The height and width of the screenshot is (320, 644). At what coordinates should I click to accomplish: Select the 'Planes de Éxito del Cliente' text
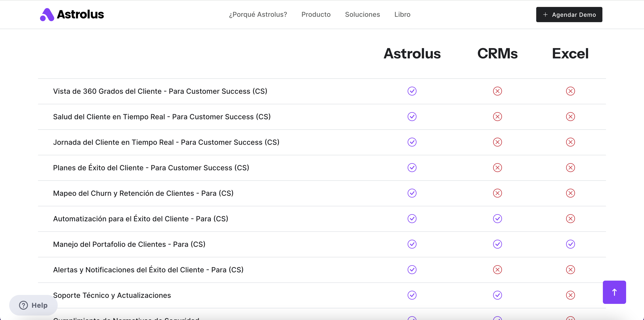pyautogui.click(x=98, y=168)
